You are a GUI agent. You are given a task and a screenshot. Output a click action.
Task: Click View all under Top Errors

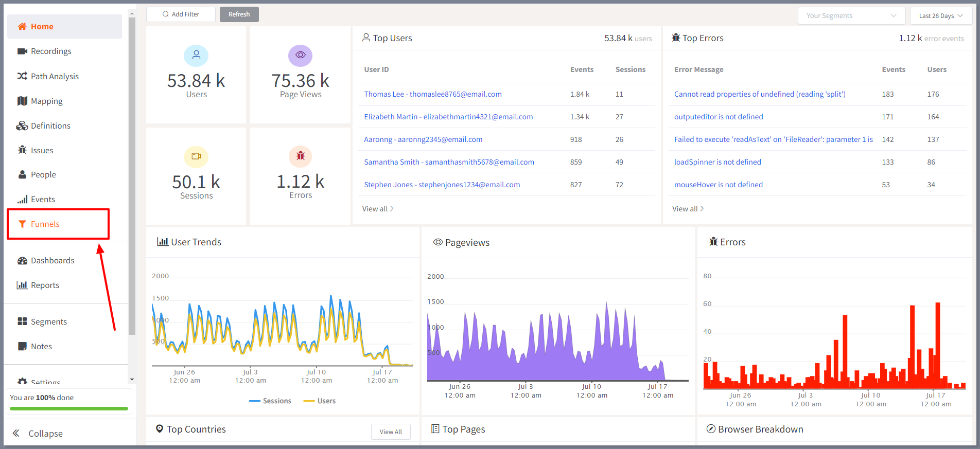[688, 209]
